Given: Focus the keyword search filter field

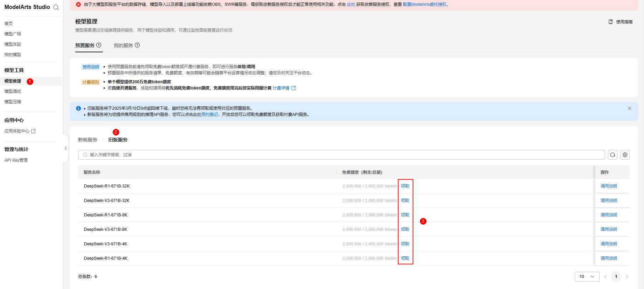Looking at the screenshot, I should (341, 155).
